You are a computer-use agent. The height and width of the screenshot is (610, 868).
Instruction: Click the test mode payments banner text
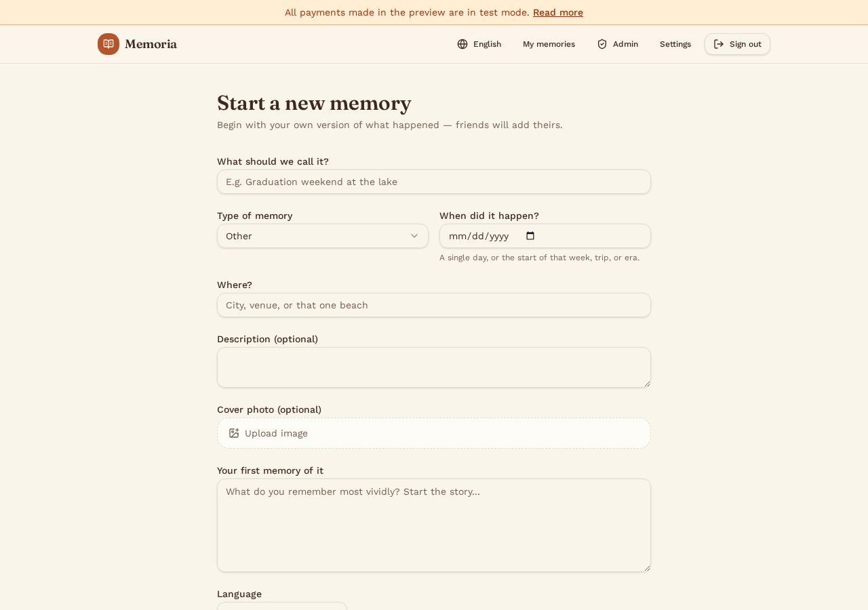coord(407,12)
